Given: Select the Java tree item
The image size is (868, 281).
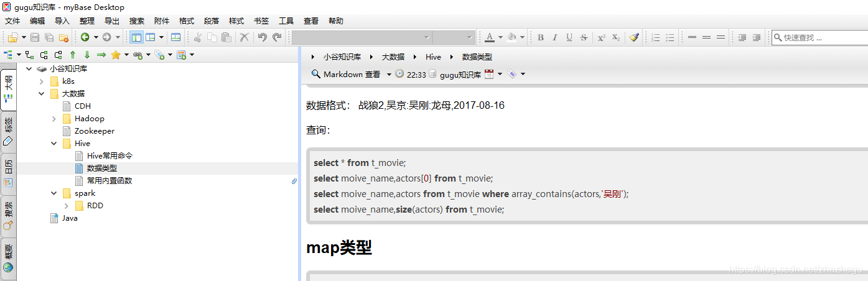Looking at the screenshot, I should pos(70,218).
